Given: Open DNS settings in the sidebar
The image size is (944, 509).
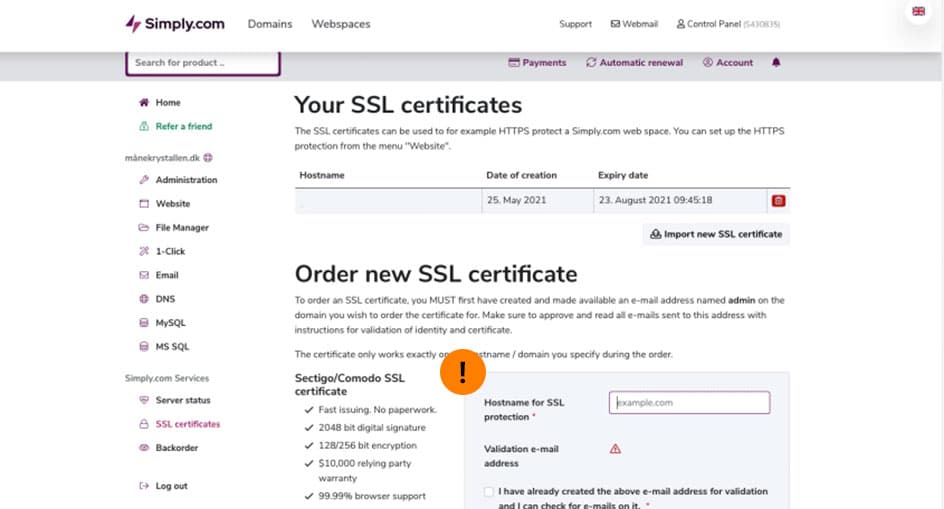Looking at the screenshot, I should 165,299.
